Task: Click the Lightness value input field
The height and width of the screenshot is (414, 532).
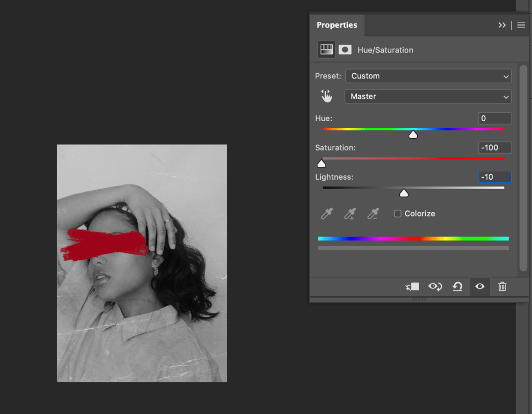Action: pos(495,177)
